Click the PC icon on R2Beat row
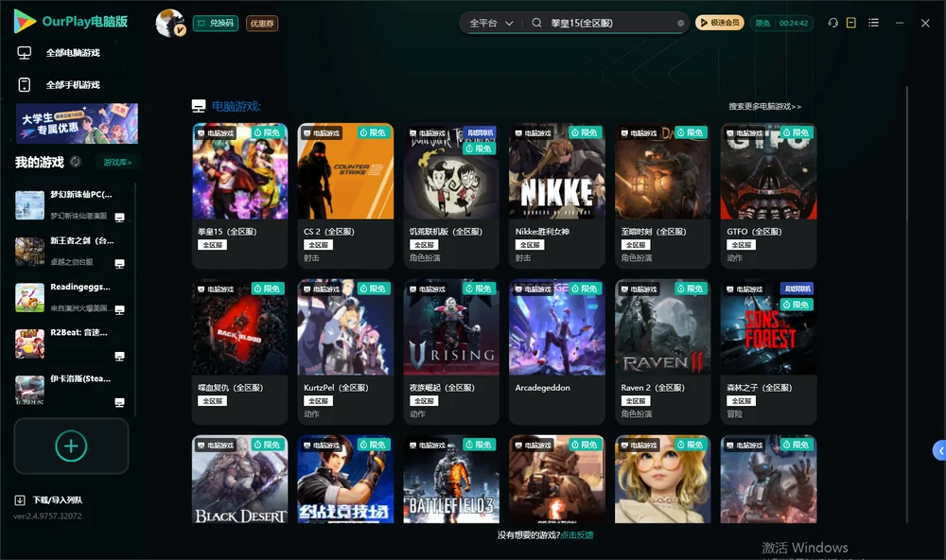Viewport: 946px width, 560px height. [119, 356]
